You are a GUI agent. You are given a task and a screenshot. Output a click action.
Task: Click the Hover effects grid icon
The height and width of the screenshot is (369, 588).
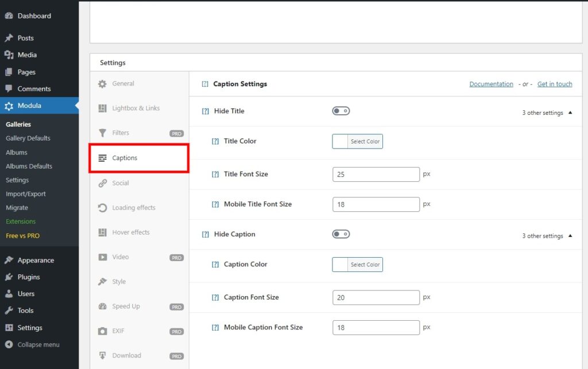[x=102, y=232]
